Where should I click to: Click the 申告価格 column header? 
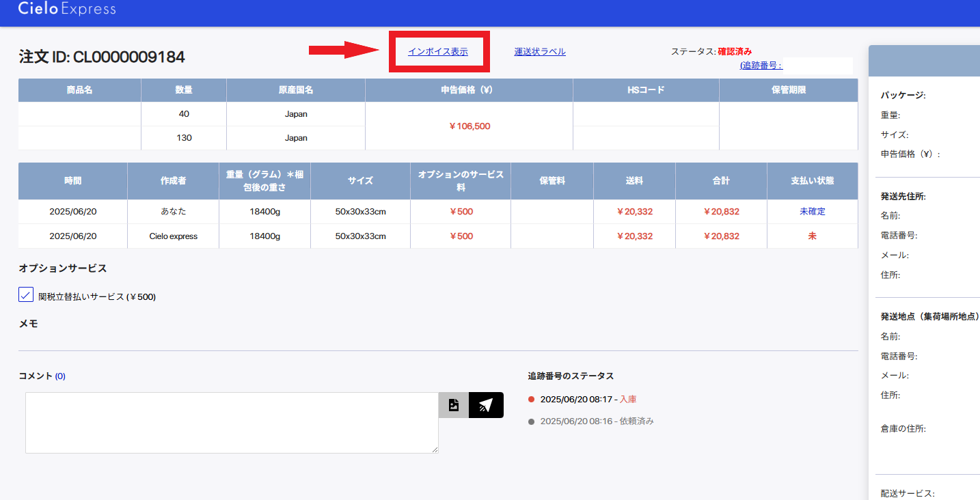click(469, 90)
